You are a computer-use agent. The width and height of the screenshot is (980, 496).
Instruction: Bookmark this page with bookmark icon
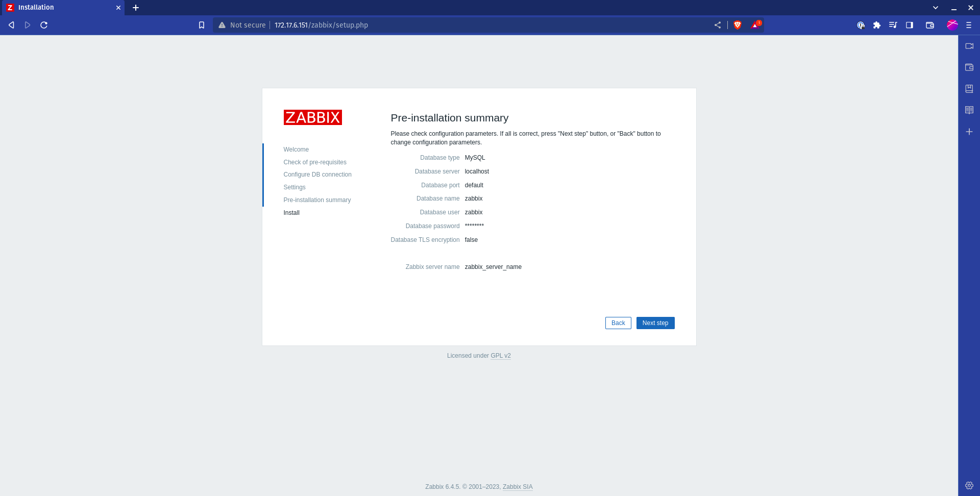[x=202, y=25]
